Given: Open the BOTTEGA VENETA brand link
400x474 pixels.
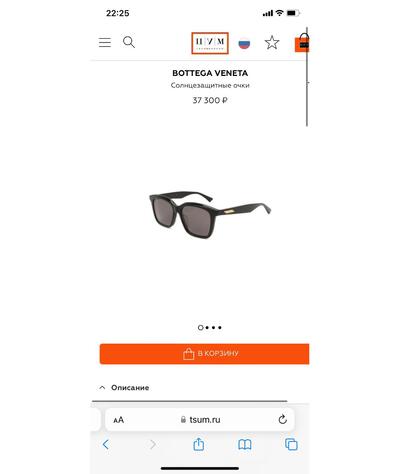Looking at the screenshot, I should pyautogui.click(x=210, y=73).
